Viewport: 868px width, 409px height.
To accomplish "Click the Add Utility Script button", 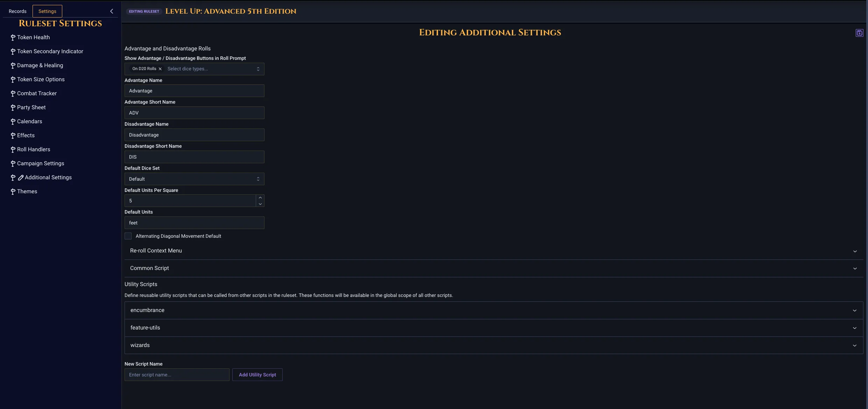I will (257, 375).
